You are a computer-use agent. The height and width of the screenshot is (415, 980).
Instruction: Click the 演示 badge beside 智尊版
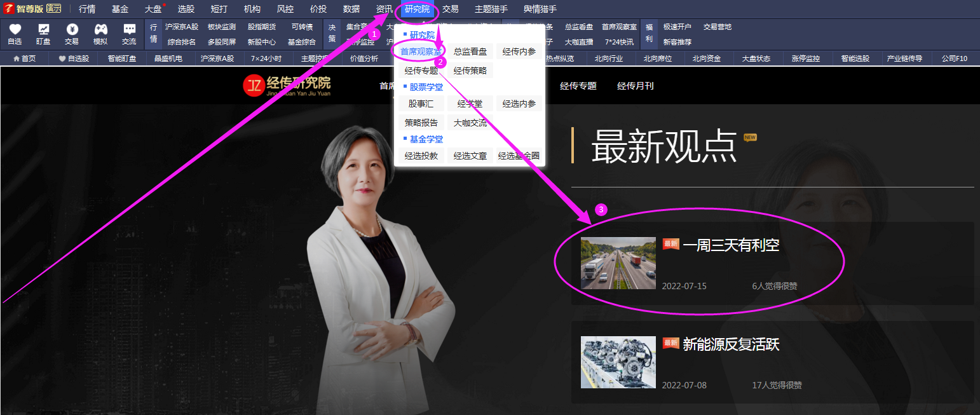[x=54, y=9]
